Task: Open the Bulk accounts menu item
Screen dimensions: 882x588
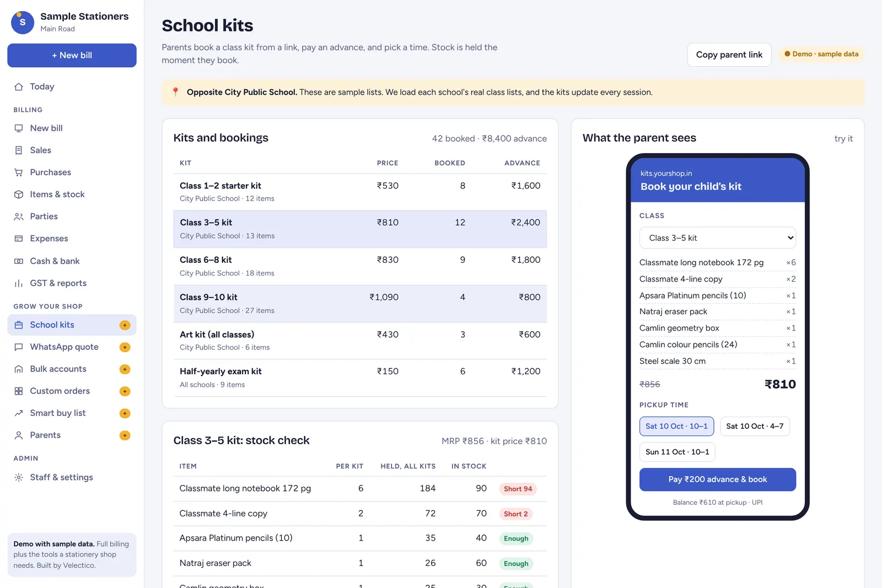Action: (72, 369)
